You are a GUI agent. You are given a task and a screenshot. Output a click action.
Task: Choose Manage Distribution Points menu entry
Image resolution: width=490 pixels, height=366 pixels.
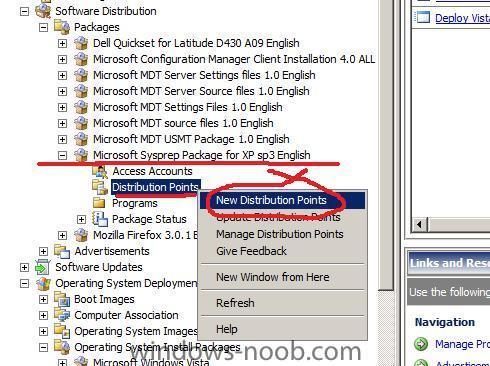(282, 234)
